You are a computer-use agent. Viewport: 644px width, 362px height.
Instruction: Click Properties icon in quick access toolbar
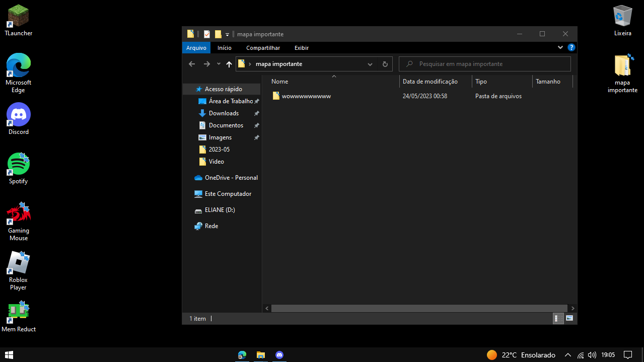point(207,34)
